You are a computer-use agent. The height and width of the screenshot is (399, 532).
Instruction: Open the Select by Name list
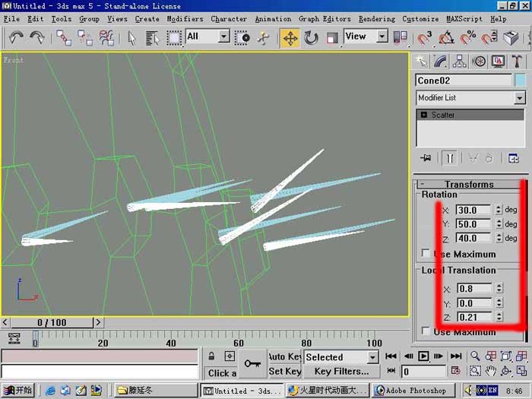pyautogui.click(x=152, y=38)
